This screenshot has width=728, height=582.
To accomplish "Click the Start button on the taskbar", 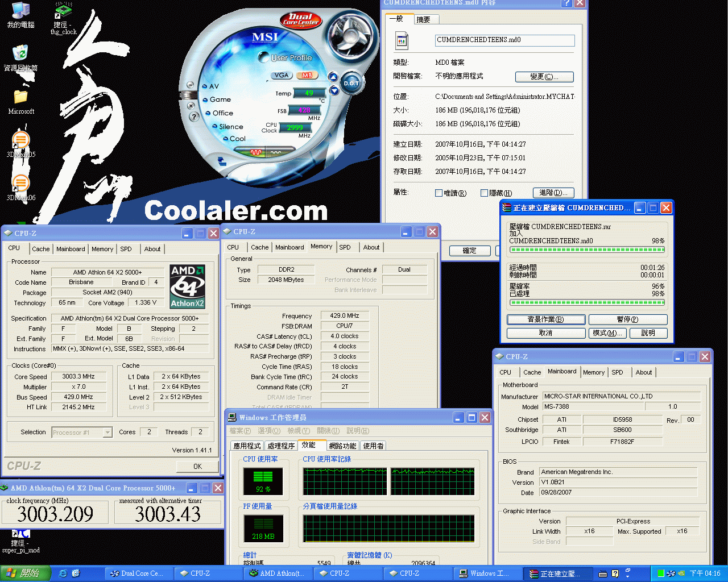I will coord(26,573).
